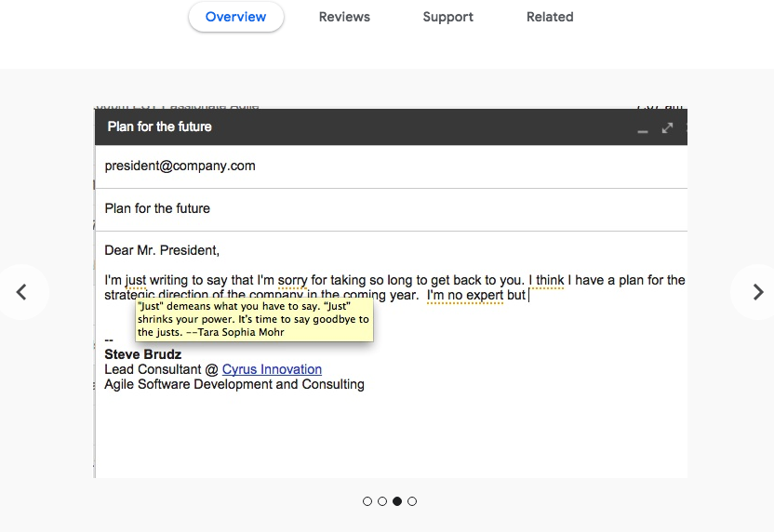Click the email screenshot thumbnail image
Image resolution: width=774 pixels, height=532 pixels.
coord(391,291)
